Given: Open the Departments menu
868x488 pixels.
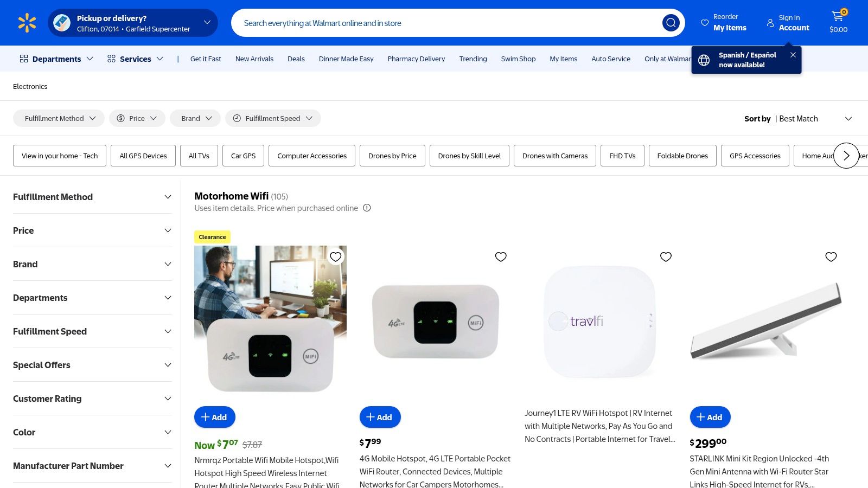Looking at the screenshot, I should click(56, 59).
